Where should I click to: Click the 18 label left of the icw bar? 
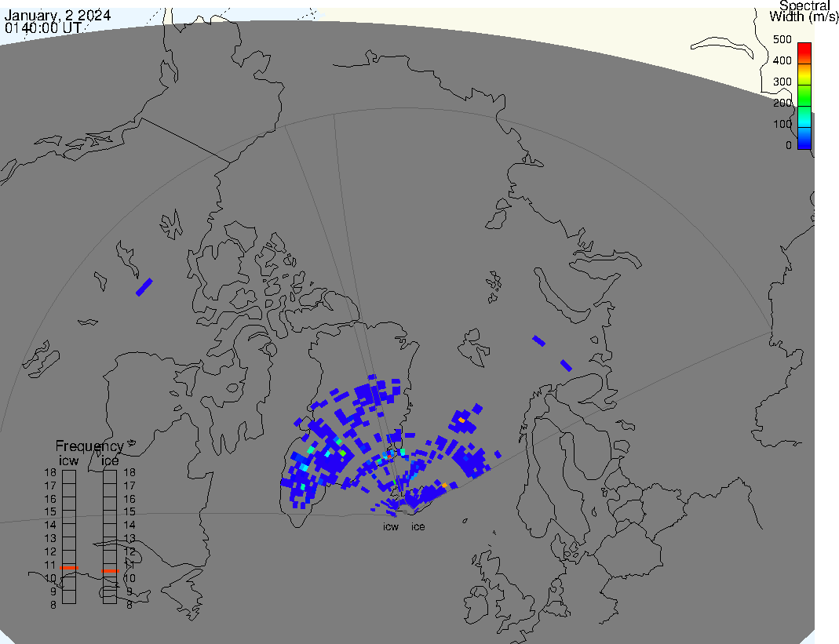click(50, 473)
